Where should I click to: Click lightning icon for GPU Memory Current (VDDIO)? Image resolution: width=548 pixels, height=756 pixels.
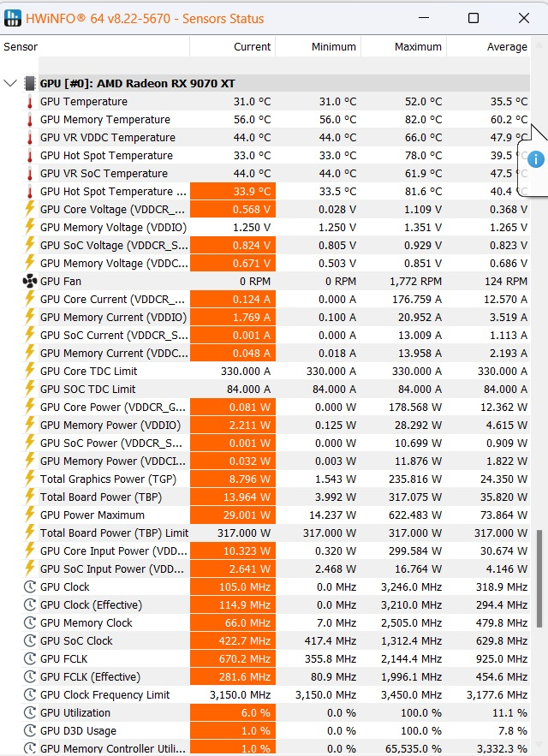(x=29, y=317)
